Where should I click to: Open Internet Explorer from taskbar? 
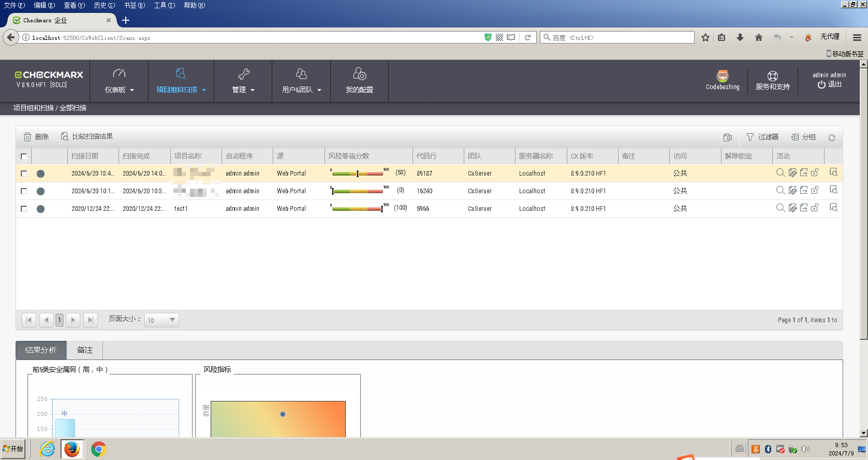(x=47, y=449)
